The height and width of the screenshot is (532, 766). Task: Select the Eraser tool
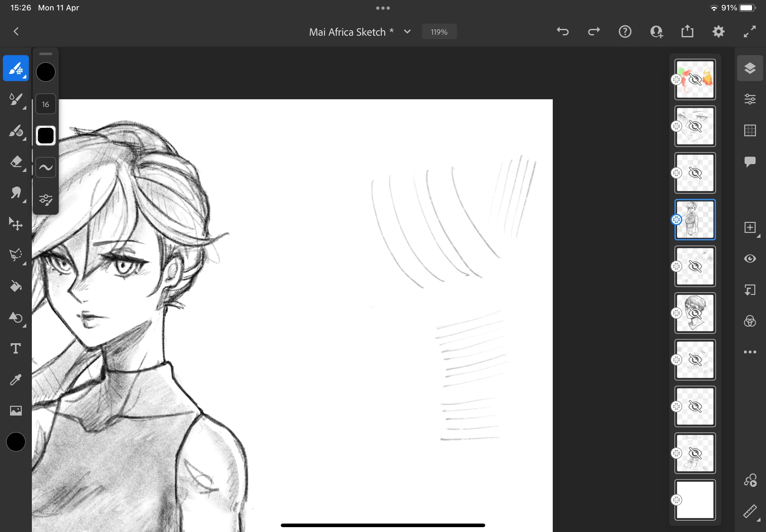point(16,162)
